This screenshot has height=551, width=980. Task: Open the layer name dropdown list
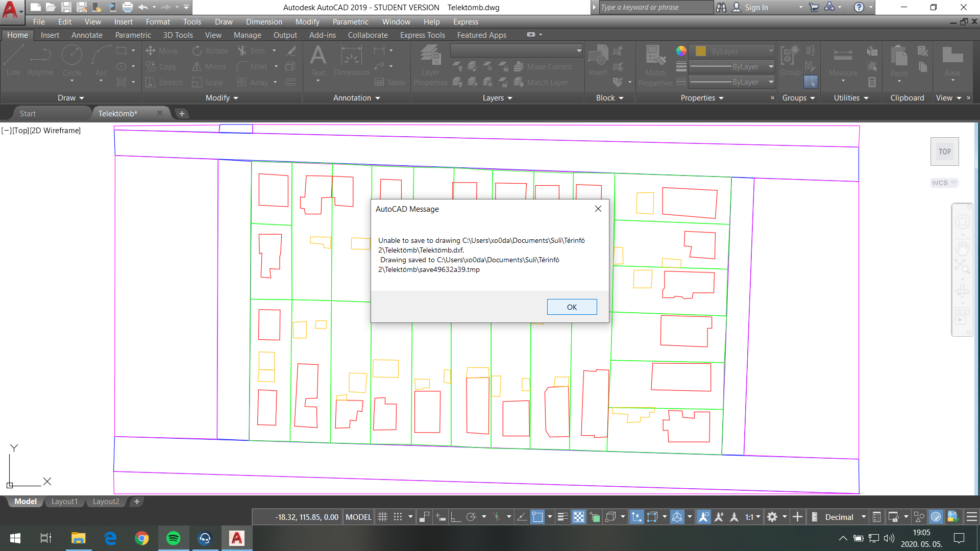click(x=517, y=51)
